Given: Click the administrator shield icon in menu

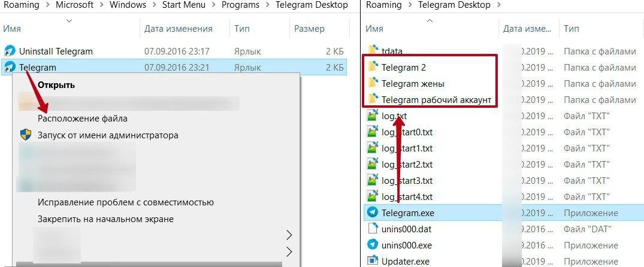Looking at the screenshot, I should 26,135.
